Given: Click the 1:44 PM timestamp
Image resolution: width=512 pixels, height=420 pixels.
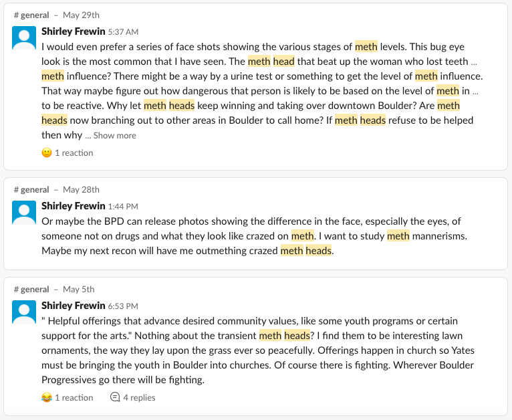Looking at the screenshot, I should click(x=122, y=206).
